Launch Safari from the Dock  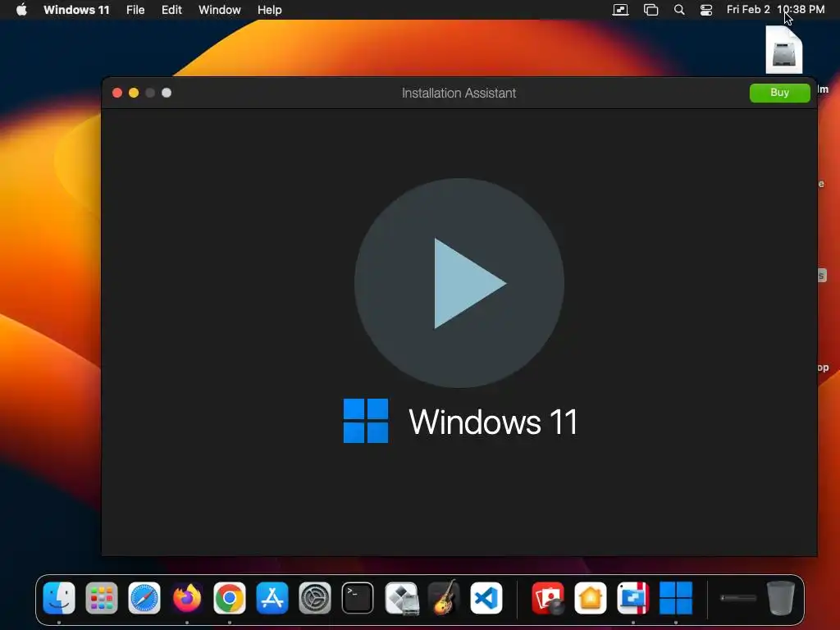144,597
